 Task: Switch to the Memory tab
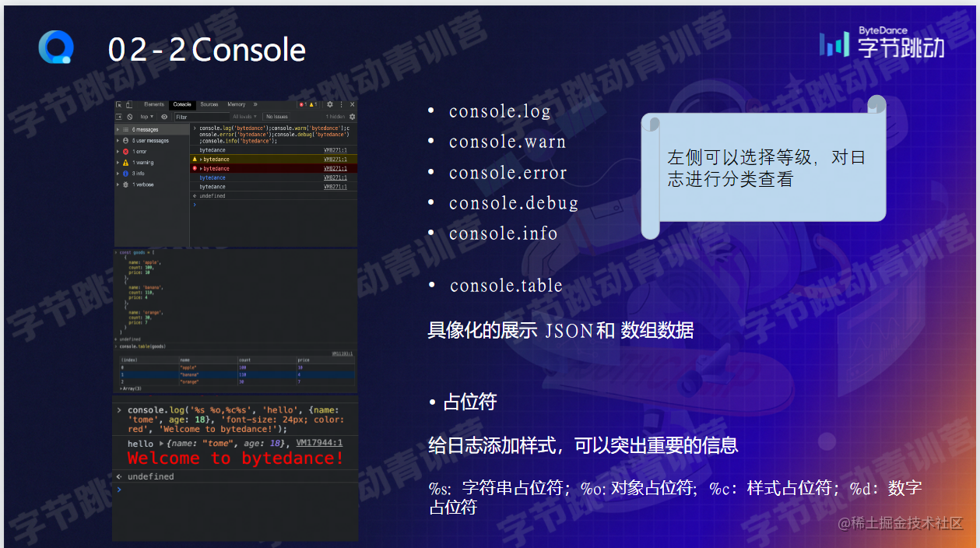(x=237, y=104)
